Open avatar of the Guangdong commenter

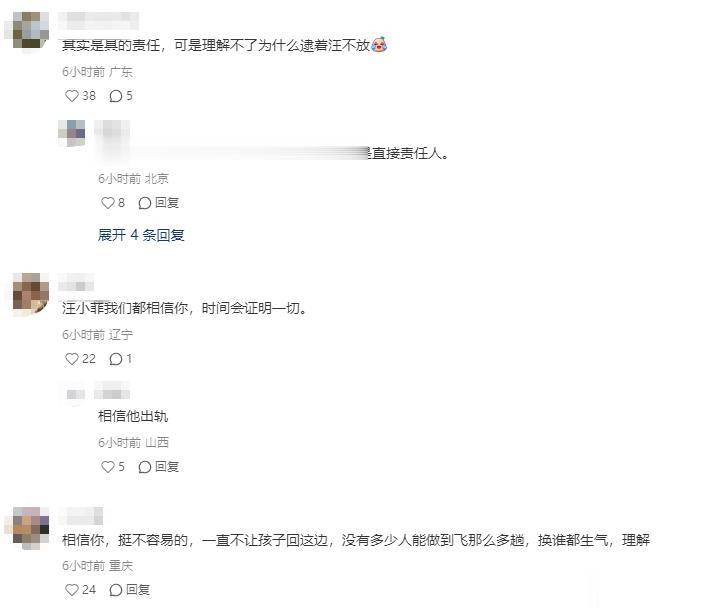click(30, 30)
